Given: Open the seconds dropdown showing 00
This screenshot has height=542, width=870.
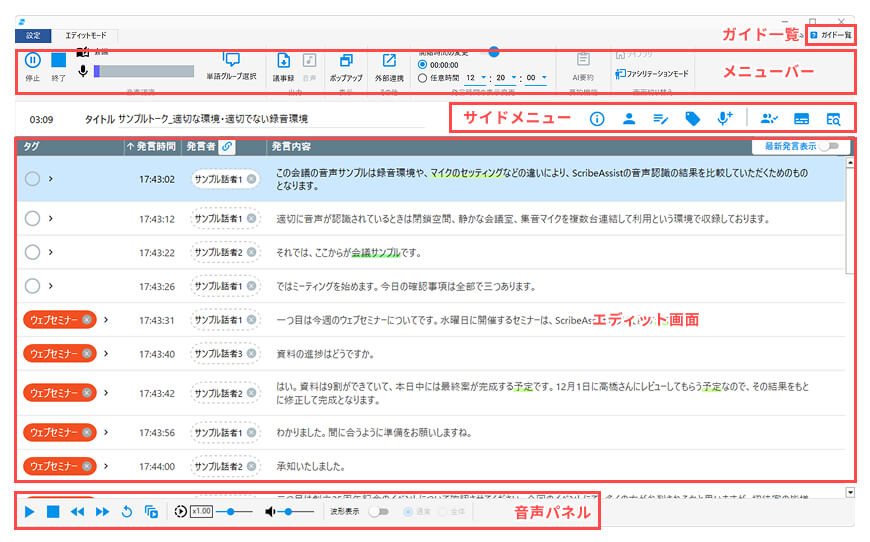Looking at the screenshot, I should pyautogui.click(x=537, y=78).
